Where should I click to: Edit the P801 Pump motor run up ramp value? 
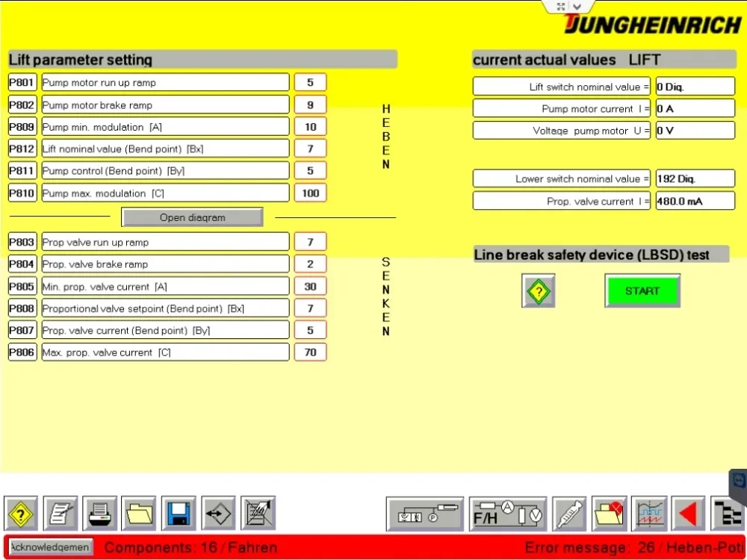click(x=310, y=82)
